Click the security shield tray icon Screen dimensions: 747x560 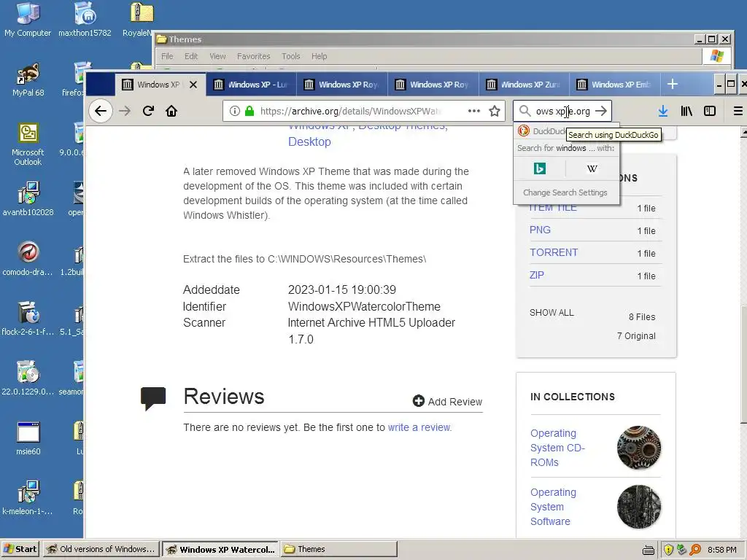(668, 550)
